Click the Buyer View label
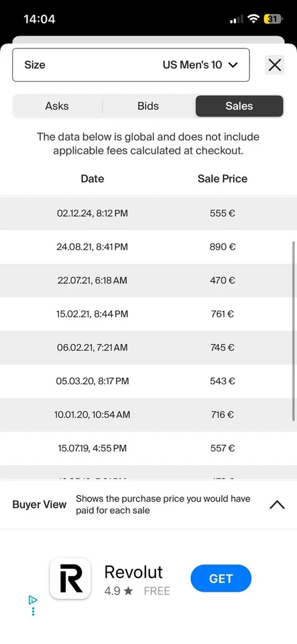Viewport: 297px width, 644px height. (40, 504)
